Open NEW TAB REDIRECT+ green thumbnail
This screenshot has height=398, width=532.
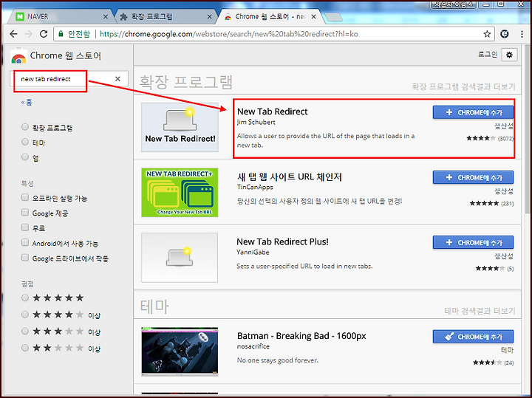coord(180,193)
